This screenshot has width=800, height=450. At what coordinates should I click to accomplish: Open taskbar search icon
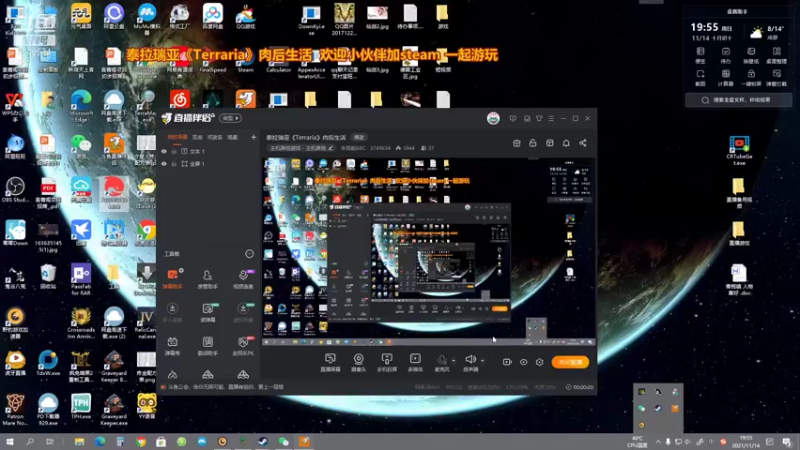point(30,442)
